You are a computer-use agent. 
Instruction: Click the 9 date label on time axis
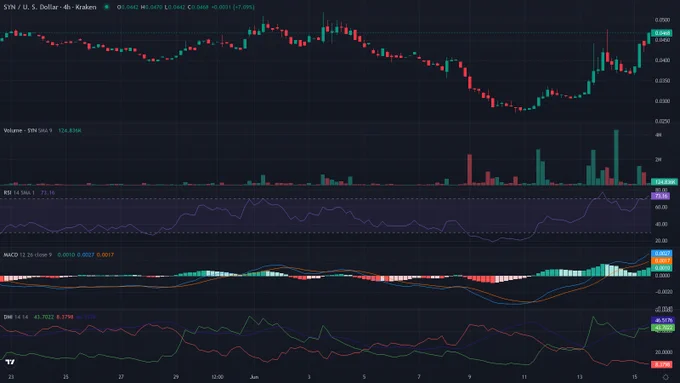tap(470, 377)
